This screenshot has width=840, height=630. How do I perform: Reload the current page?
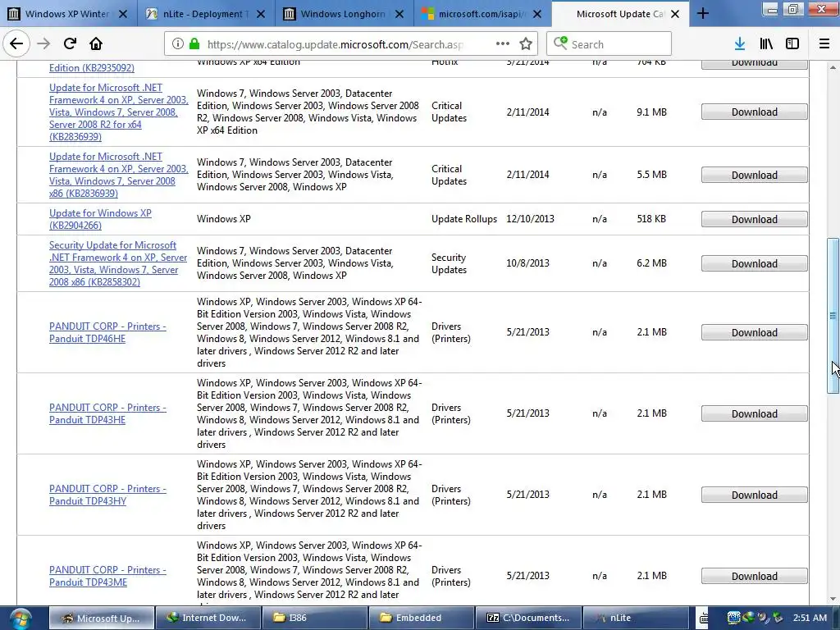pyautogui.click(x=70, y=43)
